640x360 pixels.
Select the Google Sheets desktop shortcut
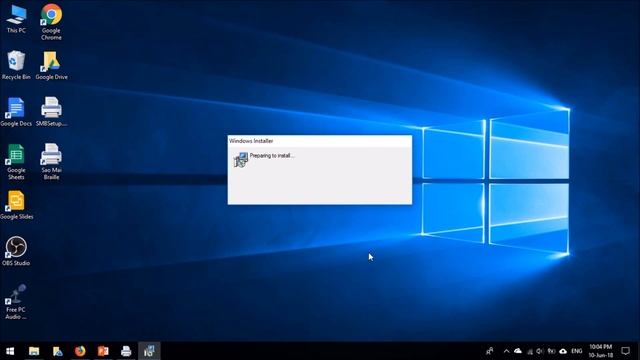click(16, 162)
